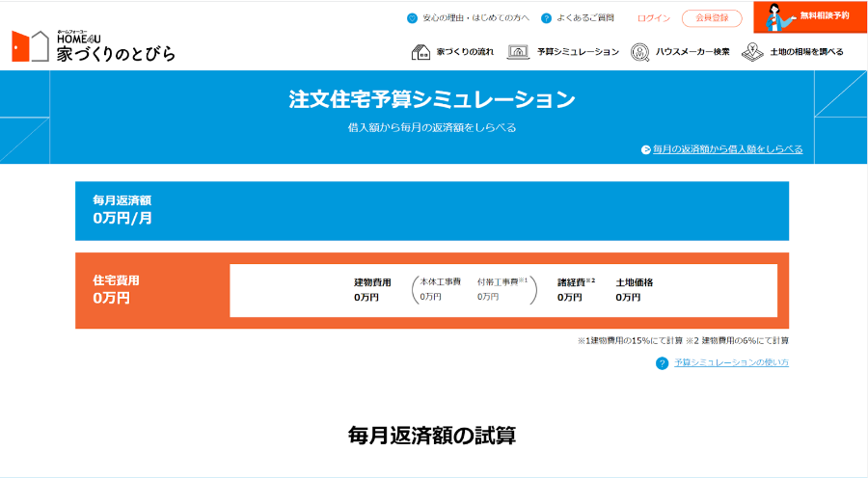
Task: Click the question mark icon beside よくあるご質問
Action: pyautogui.click(x=546, y=18)
